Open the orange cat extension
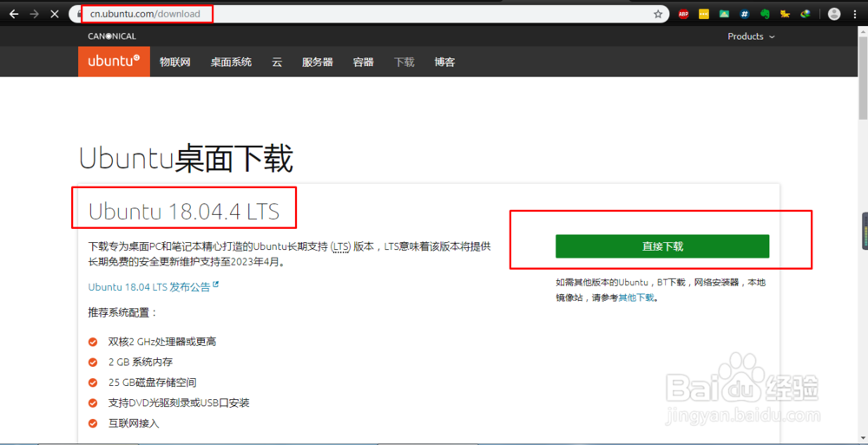Screen dimensions: 868x445 click(x=785, y=15)
